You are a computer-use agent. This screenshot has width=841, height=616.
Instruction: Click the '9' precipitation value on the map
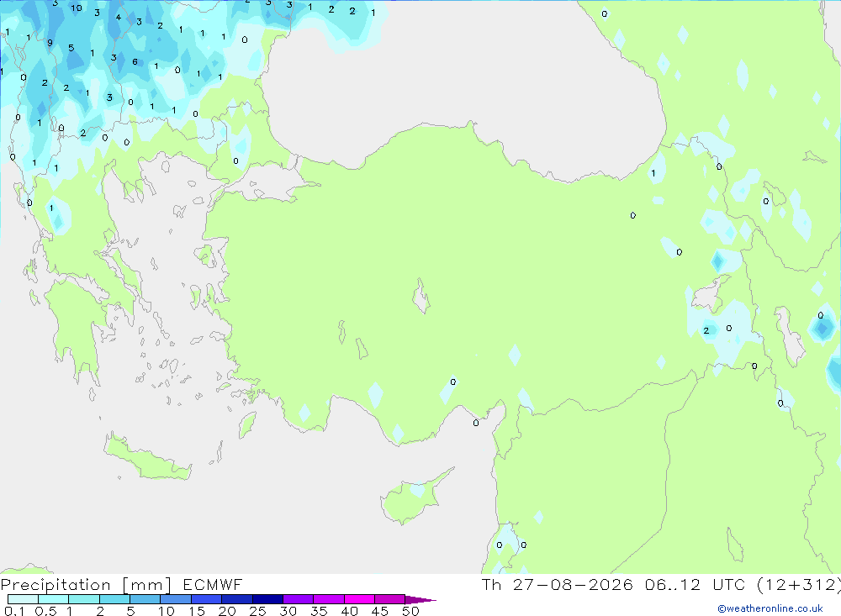point(50,43)
